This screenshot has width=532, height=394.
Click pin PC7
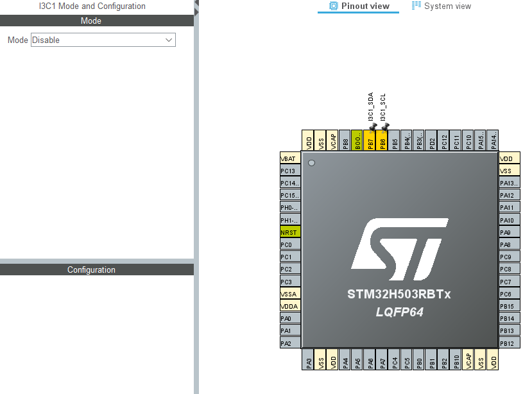[510, 282]
